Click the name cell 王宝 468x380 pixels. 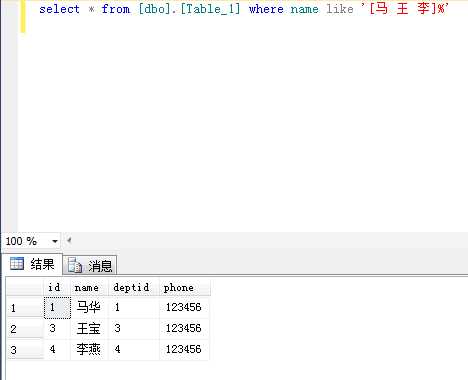tap(89, 329)
